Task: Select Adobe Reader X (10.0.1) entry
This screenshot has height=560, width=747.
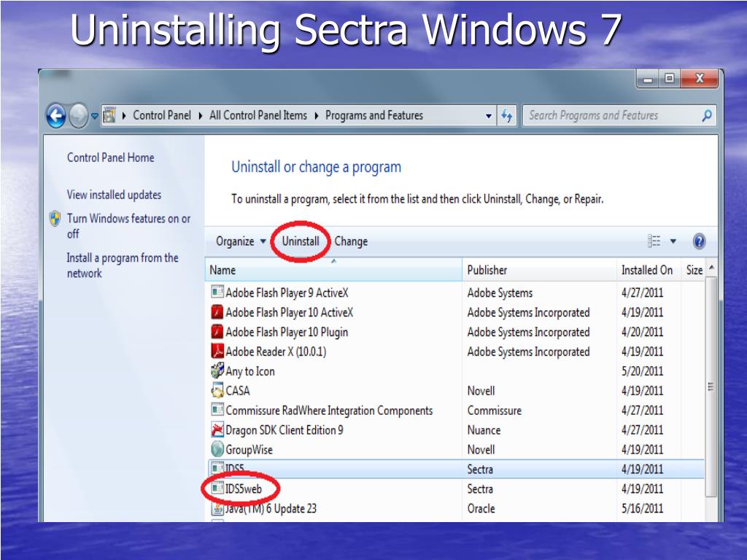Action: point(276,351)
